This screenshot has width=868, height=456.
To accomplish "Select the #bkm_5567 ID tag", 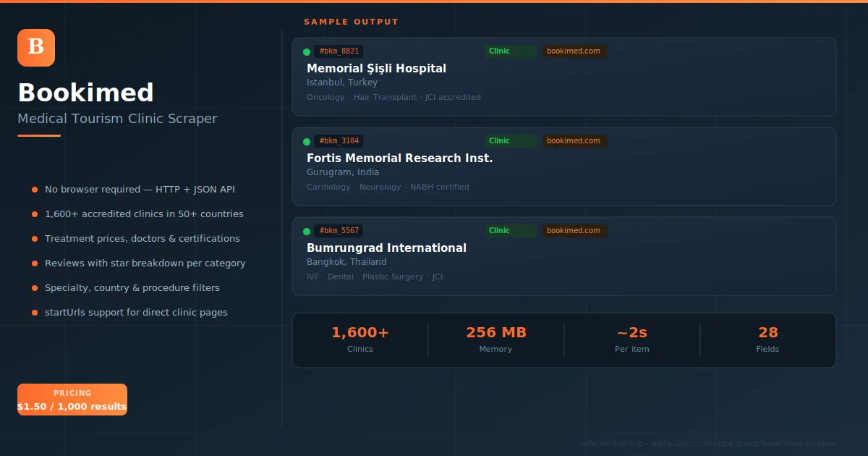I will coord(339,231).
